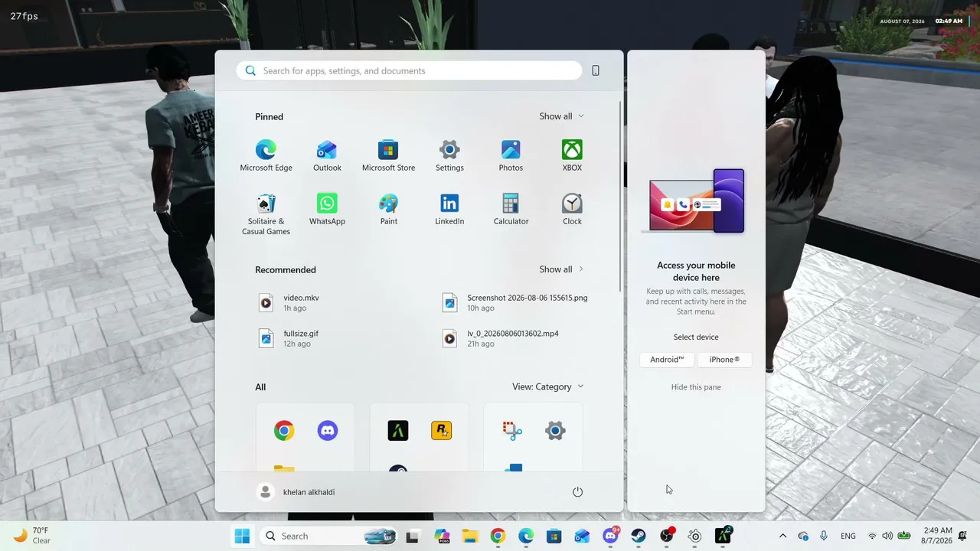Launch the Photos app
Screen dimensions: 980x551
click(511, 155)
